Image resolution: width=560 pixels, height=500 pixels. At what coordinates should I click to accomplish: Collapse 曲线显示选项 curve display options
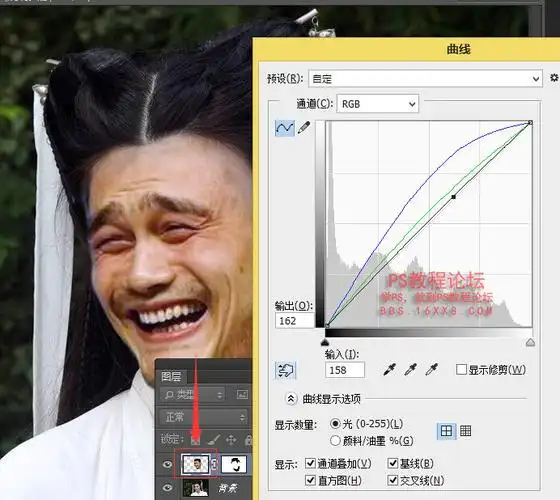point(291,399)
